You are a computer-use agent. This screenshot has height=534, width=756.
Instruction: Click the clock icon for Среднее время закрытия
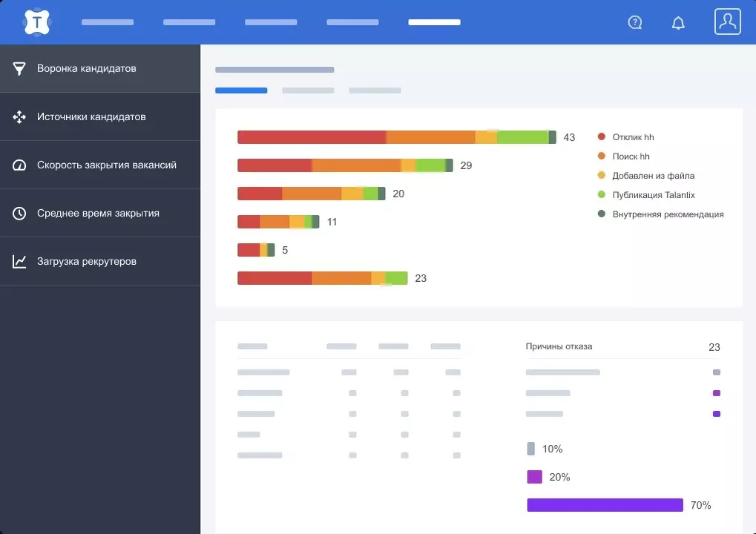click(19, 213)
